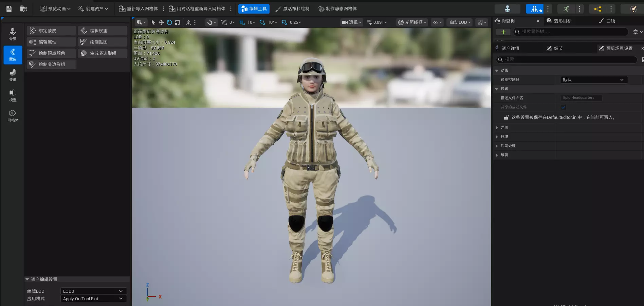Click 重新导入网格体 button
The image size is (644, 306).
pyautogui.click(x=139, y=9)
